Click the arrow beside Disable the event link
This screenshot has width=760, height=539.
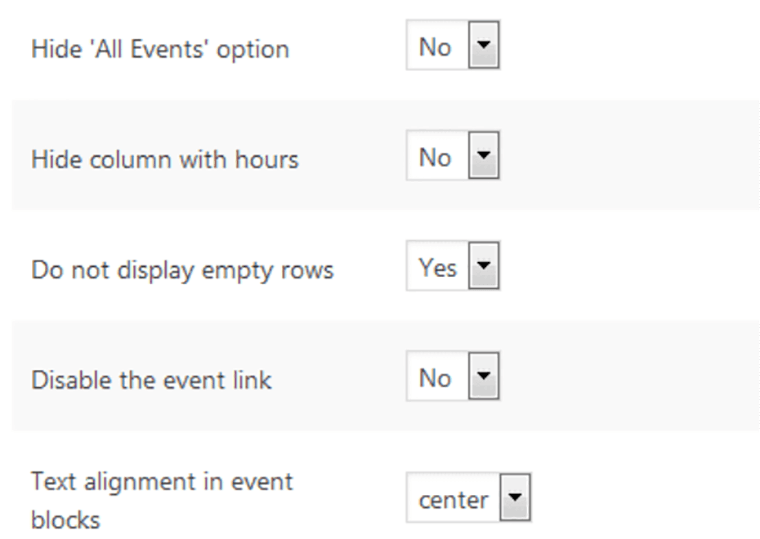tap(484, 379)
